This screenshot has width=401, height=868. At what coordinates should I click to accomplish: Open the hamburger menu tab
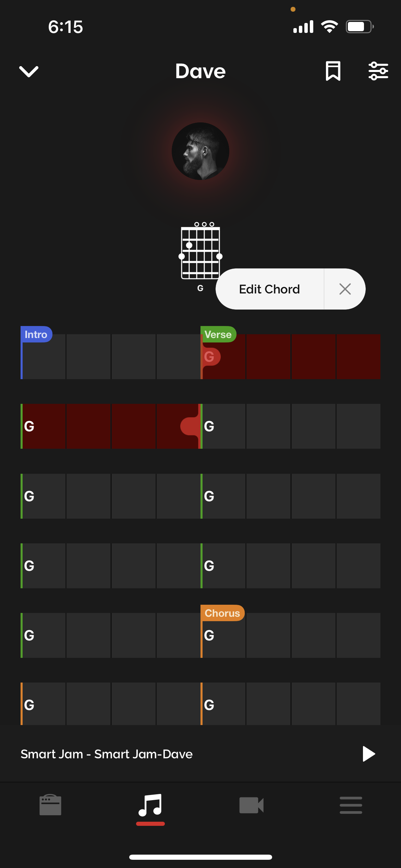click(351, 805)
